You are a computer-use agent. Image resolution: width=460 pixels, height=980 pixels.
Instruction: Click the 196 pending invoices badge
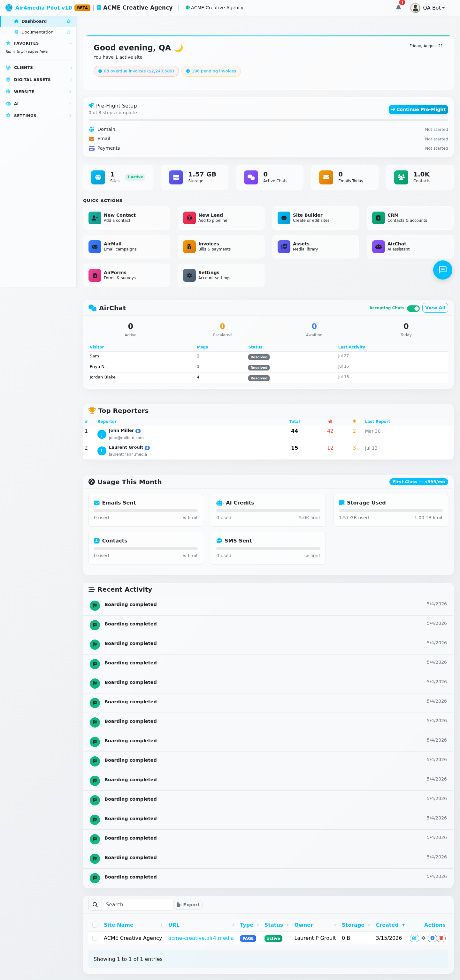pos(211,71)
